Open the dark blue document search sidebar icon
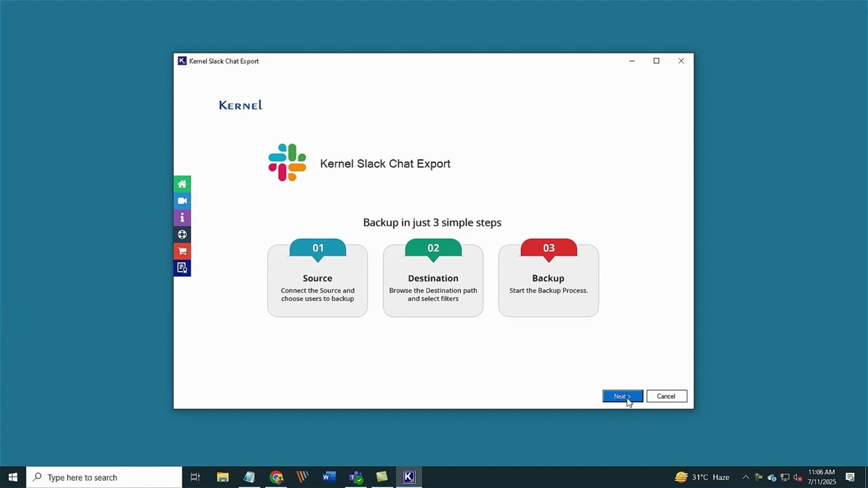The width and height of the screenshot is (868, 488). click(x=182, y=268)
